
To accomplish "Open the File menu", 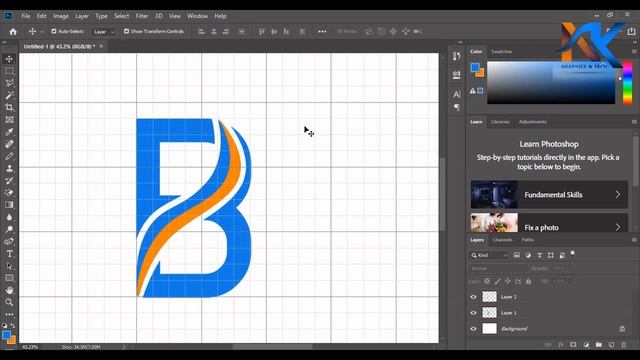I will coord(26,16).
